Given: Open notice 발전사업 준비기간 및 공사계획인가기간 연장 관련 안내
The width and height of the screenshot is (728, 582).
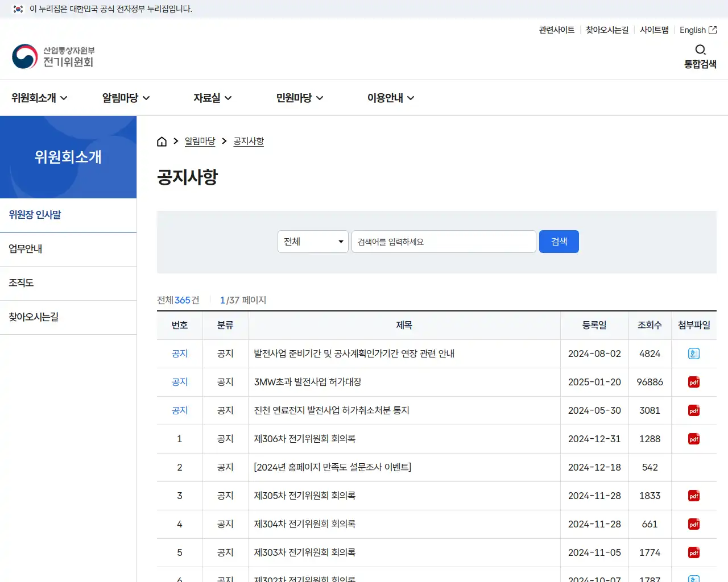Looking at the screenshot, I should coord(354,354).
